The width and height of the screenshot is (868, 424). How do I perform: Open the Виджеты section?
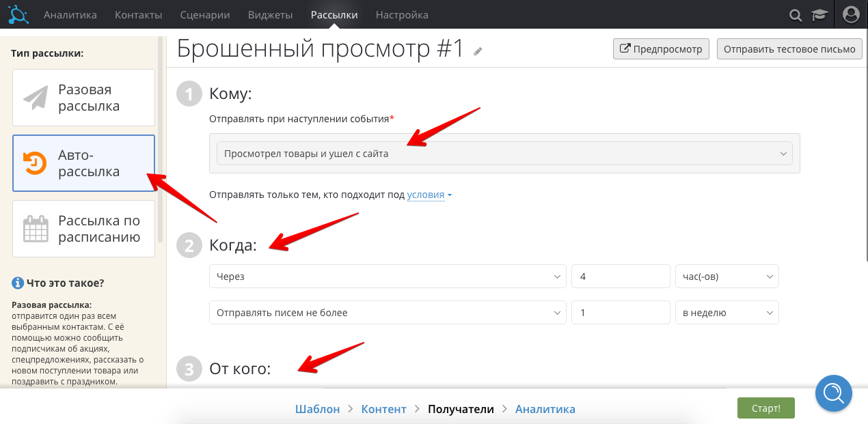[270, 14]
